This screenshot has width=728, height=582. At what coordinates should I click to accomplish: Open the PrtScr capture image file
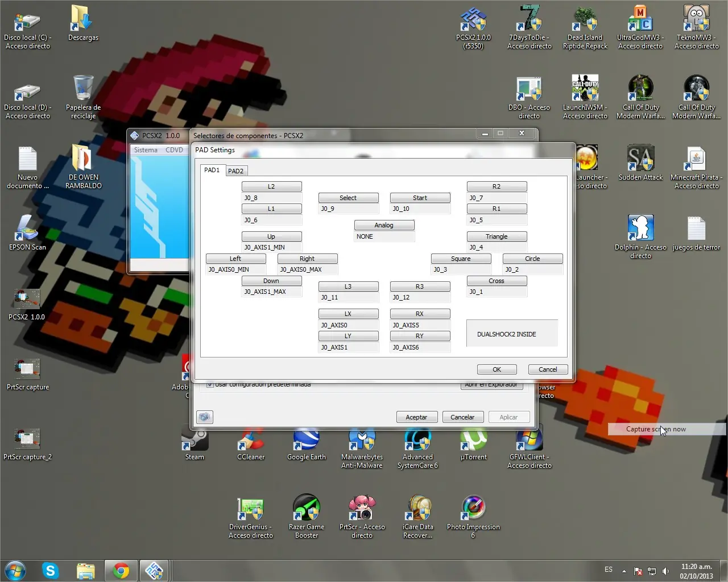pyautogui.click(x=28, y=373)
